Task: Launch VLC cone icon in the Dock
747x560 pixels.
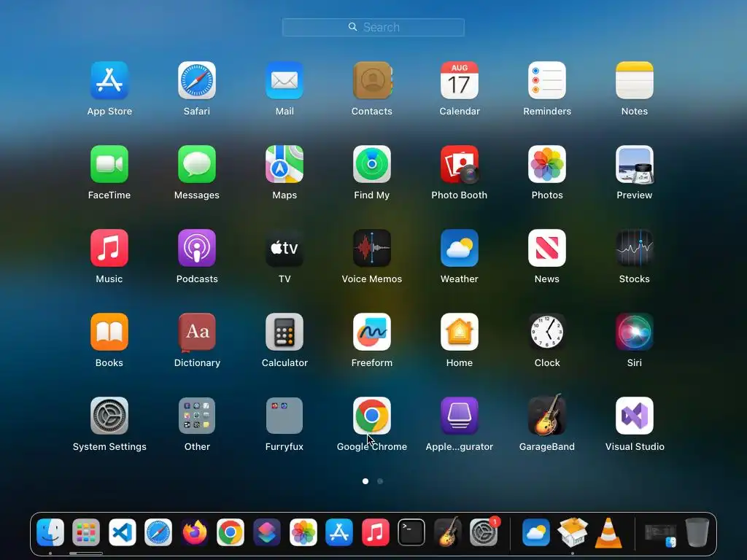Action: point(608,532)
